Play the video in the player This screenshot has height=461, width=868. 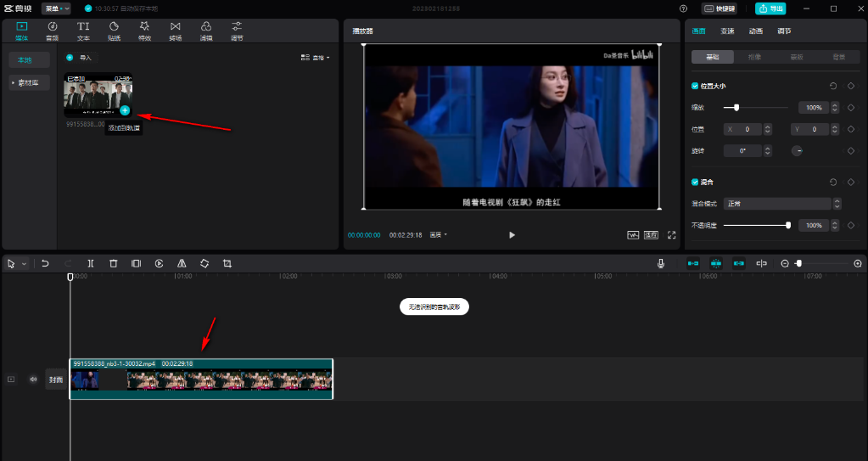pos(512,235)
